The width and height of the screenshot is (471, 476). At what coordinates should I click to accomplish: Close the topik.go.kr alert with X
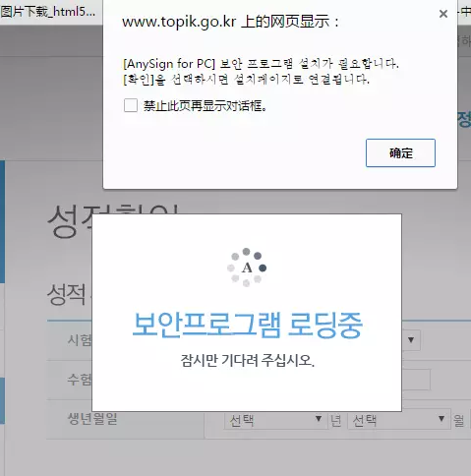(443, 14)
